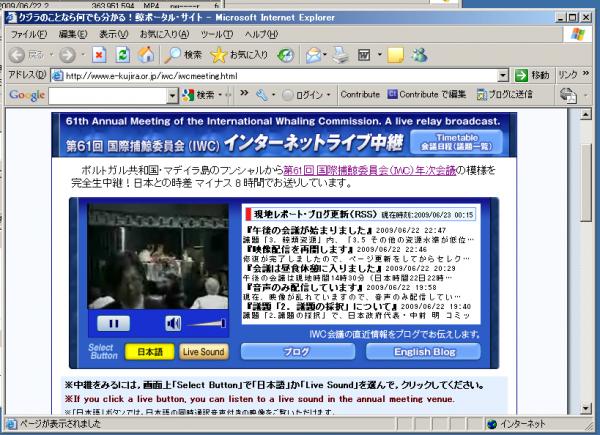Open Favorites star toolbar button
This screenshot has width=600, height=435.
point(238,55)
